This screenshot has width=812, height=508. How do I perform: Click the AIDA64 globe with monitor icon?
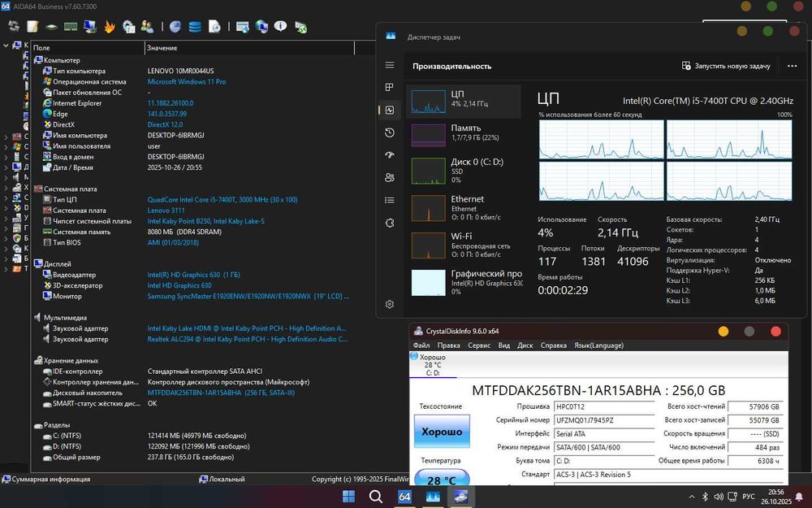tap(261, 26)
